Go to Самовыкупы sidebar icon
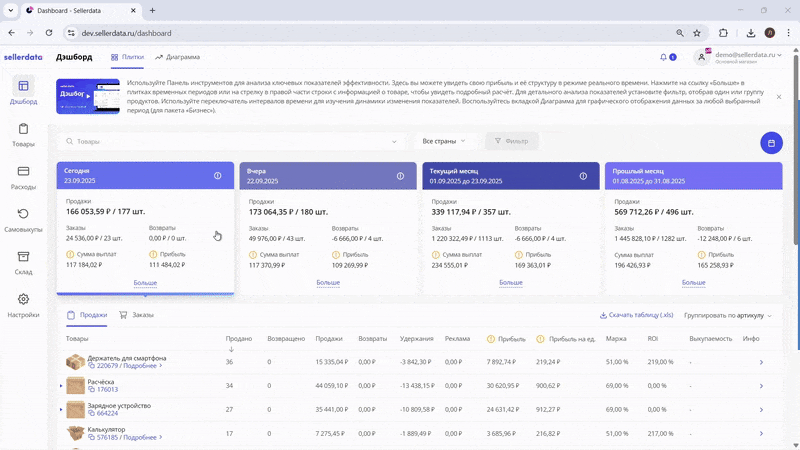 coord(23,219)
